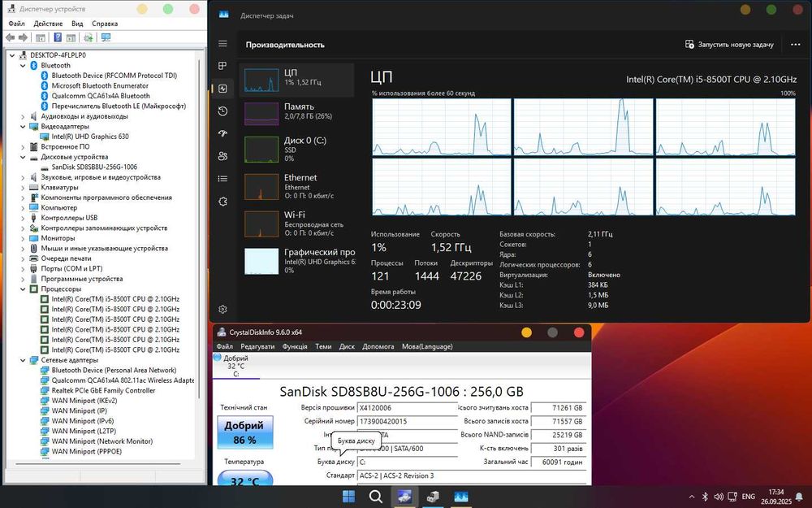Screen dimensions: 812x508
Task: Click the Device Manager horizontal scrollbar
Action: [98, 464]
